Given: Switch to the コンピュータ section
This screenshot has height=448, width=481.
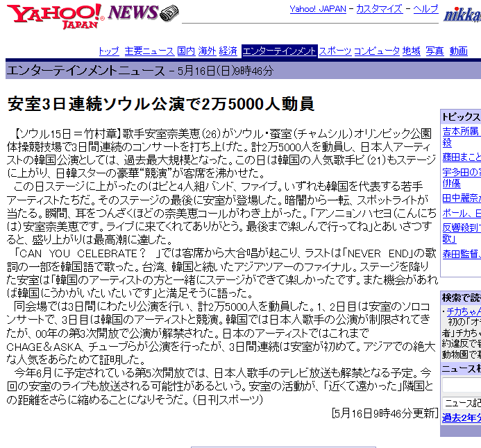Looking at the screenshot, I should [377, 51].
